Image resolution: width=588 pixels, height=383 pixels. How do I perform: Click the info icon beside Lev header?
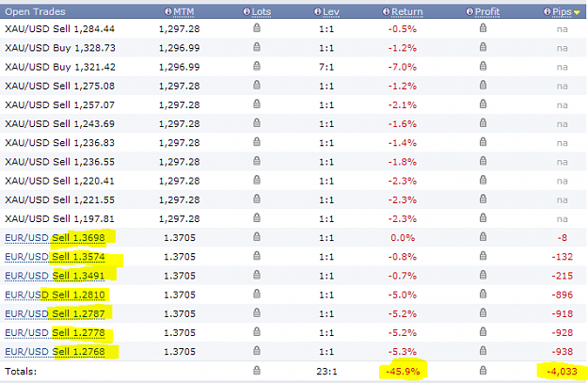(x=318, y=12)
